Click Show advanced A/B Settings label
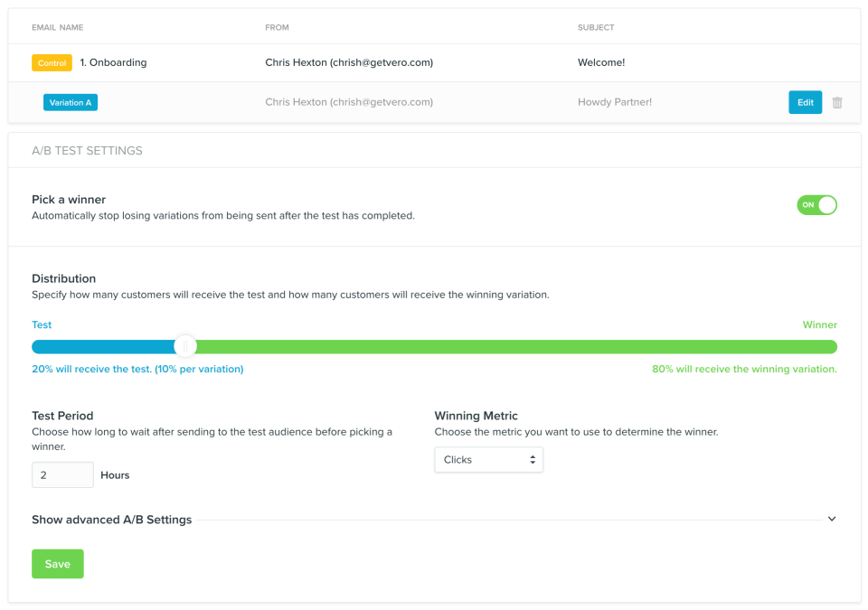Image resolution: width=868 pixels, height=610 pixels. pyautogui.click(x=111, y=520)
